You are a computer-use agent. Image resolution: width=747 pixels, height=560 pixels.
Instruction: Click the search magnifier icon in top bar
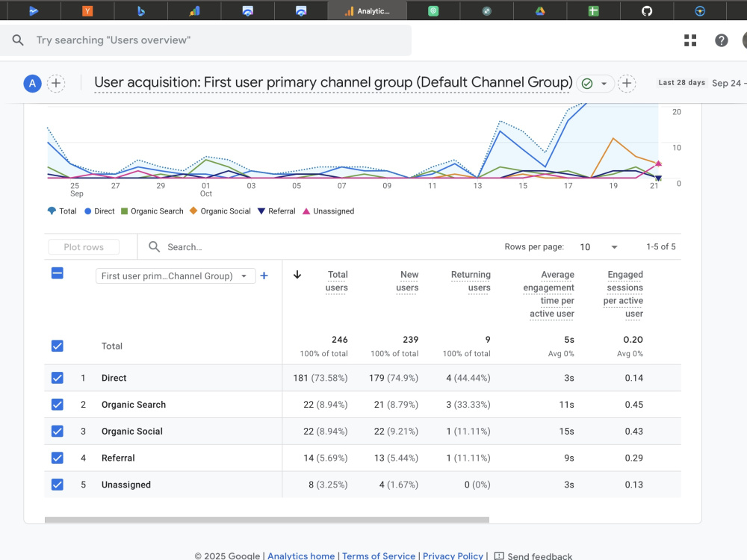18,40
